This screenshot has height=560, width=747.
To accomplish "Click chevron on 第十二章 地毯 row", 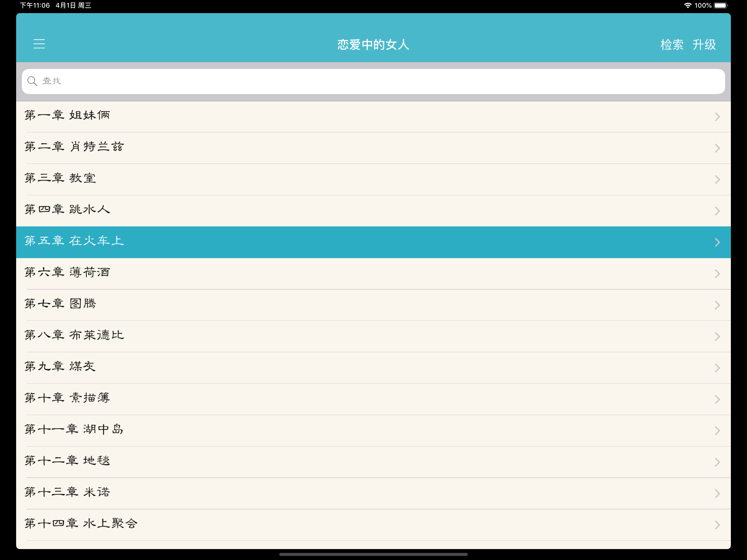I will (x=717, y=462).
